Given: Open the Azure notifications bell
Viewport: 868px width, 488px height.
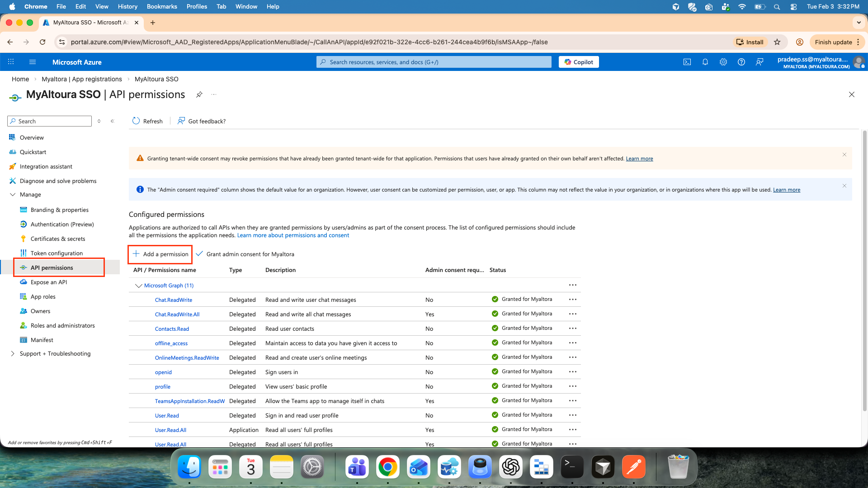Looking at the screenshot, I should (705, 62).
